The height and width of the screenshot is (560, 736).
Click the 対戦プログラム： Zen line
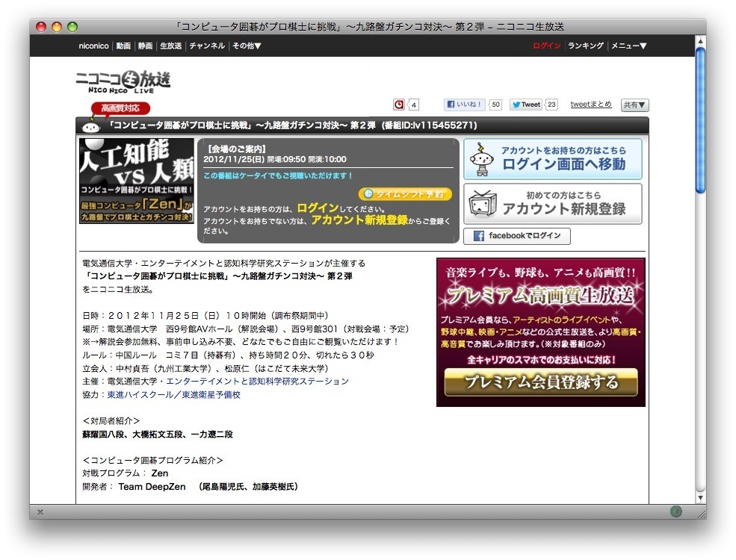(126, 473)
